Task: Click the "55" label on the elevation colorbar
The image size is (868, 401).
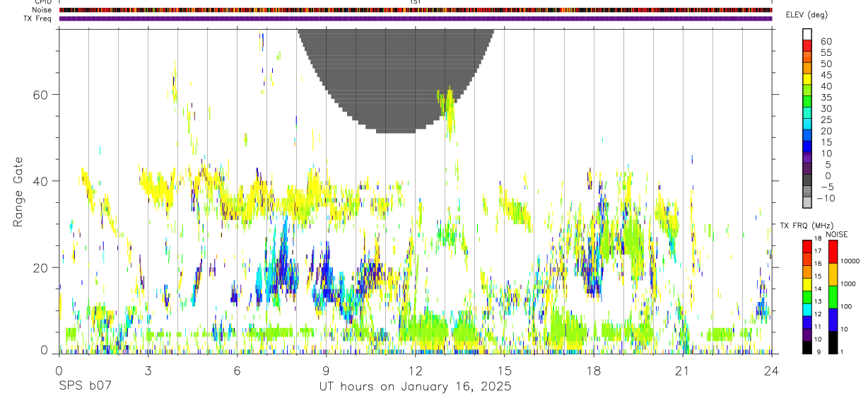Action: coord(826,53)
